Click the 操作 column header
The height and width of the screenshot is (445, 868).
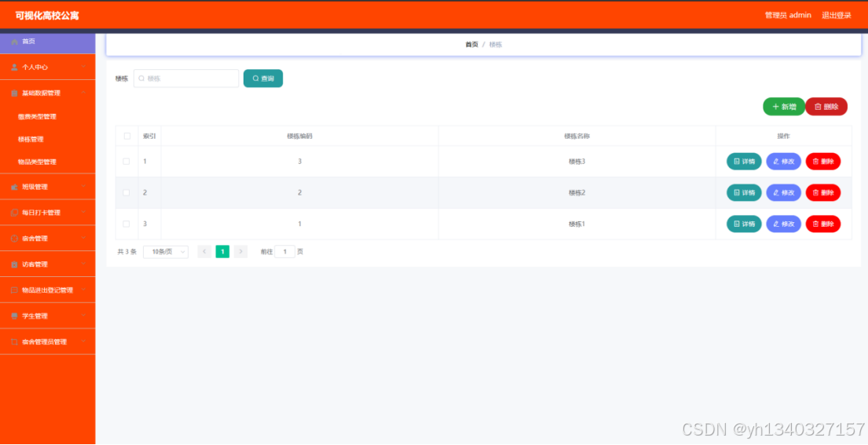(783, 136)
